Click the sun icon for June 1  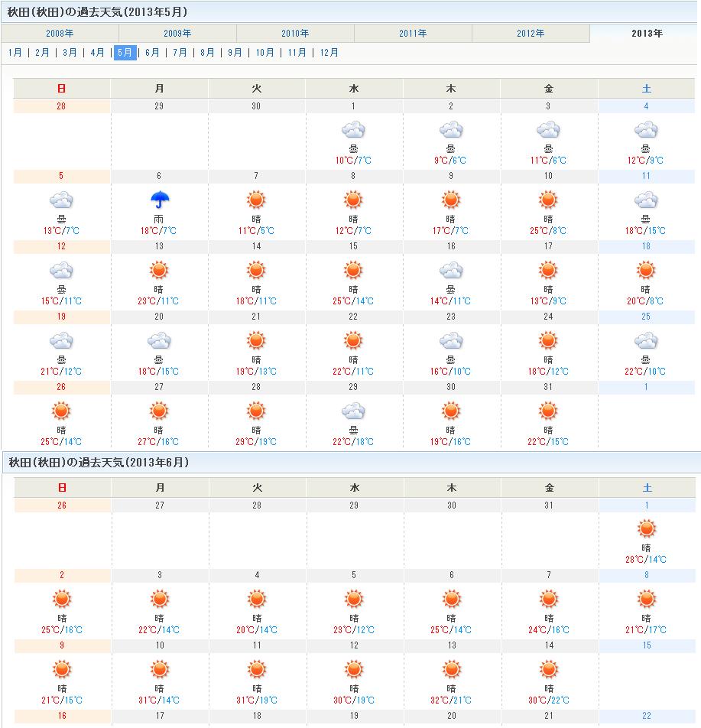tap(647, 529)
